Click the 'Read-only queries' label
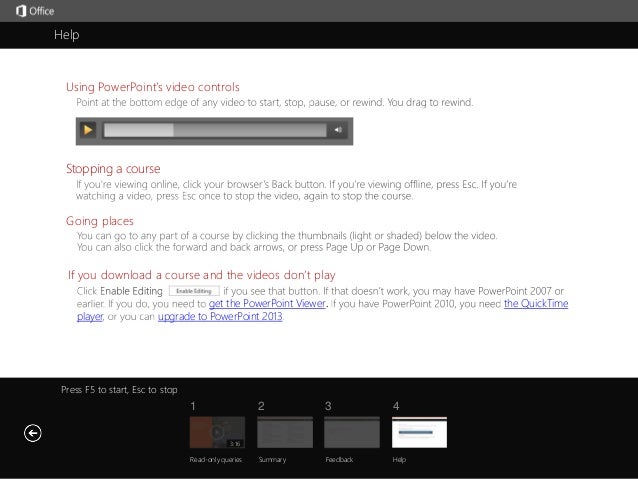Image resolution: width=638 pixels, height=479 pixels. (x=216, y=459)
